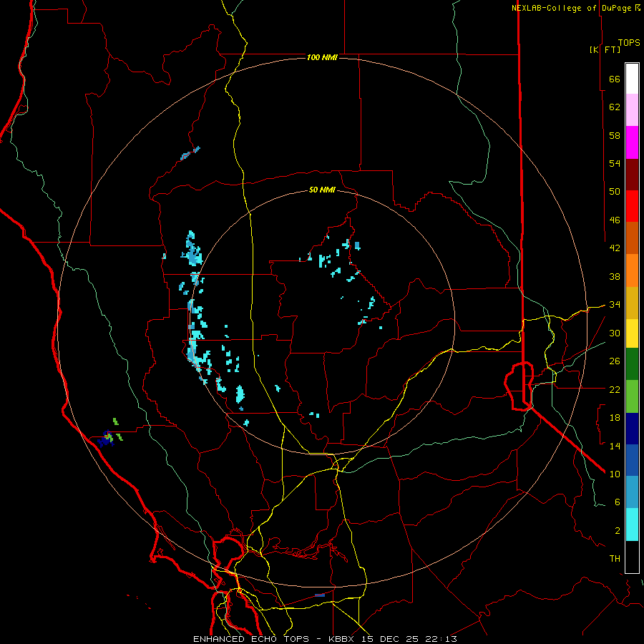
Task: Click the 26 legend value
Action: tap(615, 361)
